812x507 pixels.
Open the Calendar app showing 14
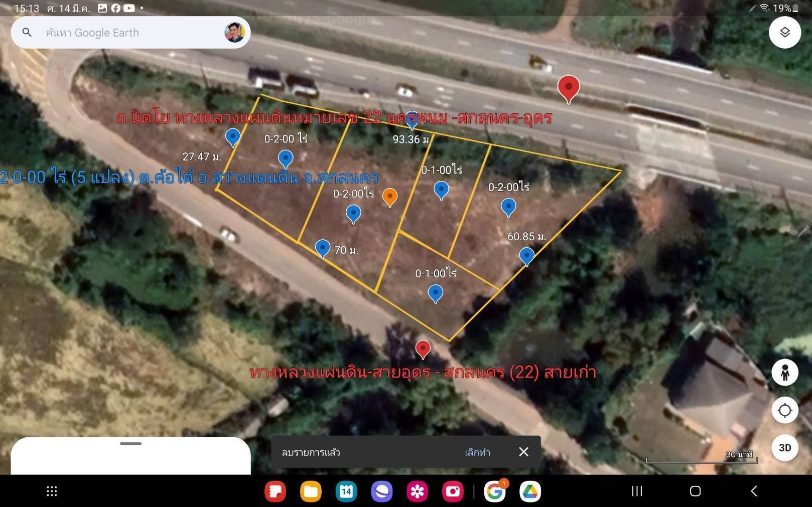click(346, 491)
